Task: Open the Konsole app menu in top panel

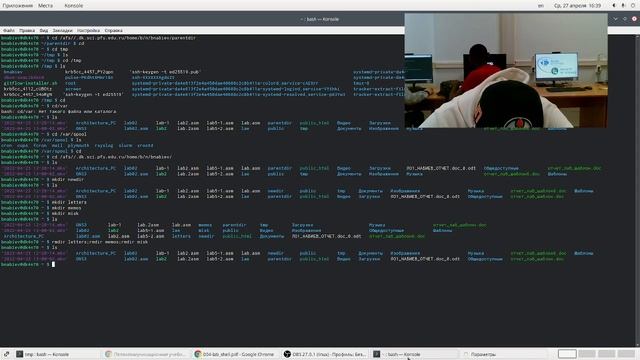Action: 73,6
